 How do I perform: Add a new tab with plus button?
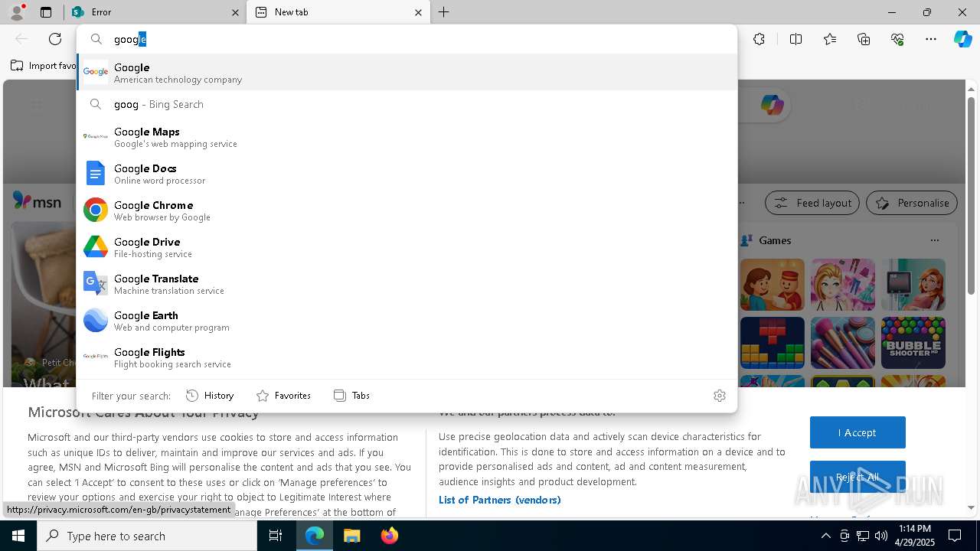pos(444,12)
